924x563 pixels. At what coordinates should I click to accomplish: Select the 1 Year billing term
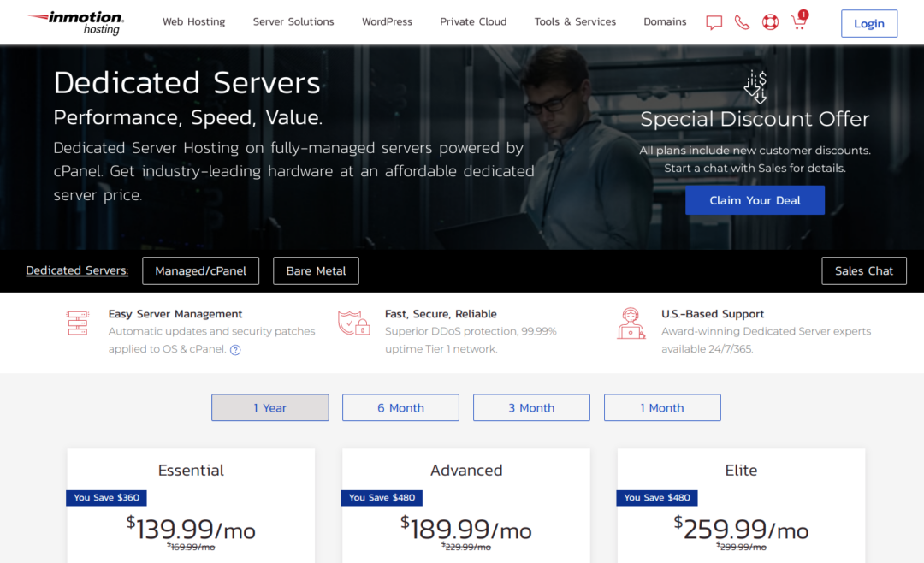click(269, 407)
